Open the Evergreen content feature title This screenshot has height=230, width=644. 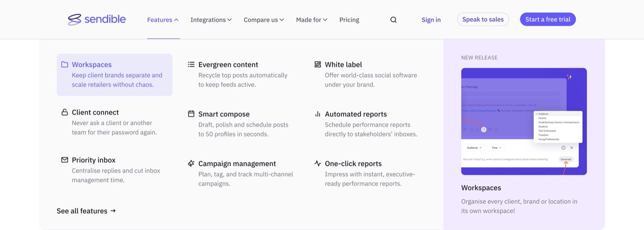pos(228,64)
